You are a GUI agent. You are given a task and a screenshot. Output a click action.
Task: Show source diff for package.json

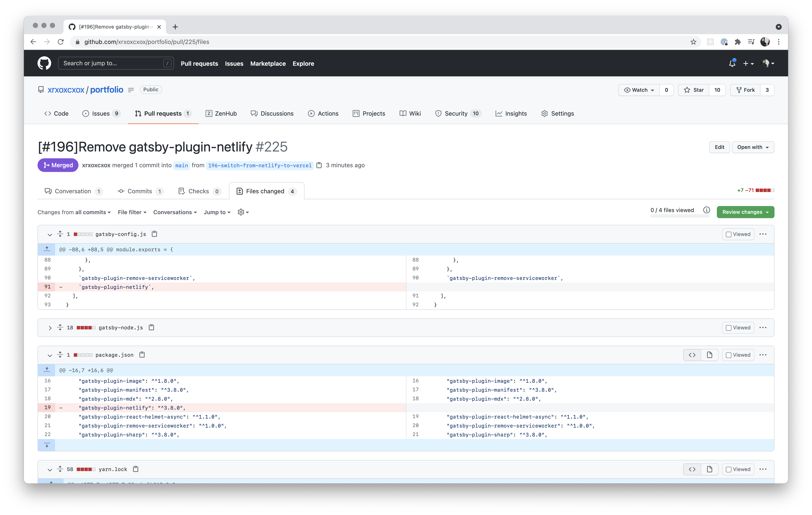(692, 355)
